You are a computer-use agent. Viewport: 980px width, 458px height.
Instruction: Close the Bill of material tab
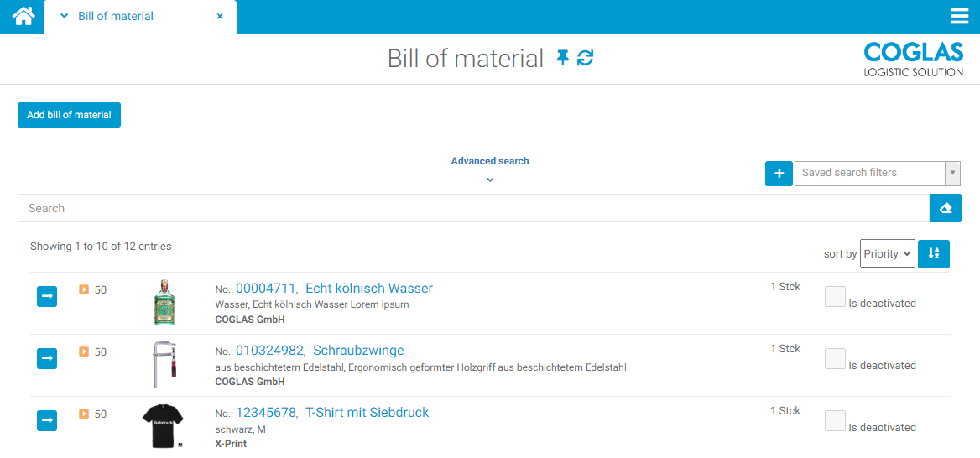(220, 16)
